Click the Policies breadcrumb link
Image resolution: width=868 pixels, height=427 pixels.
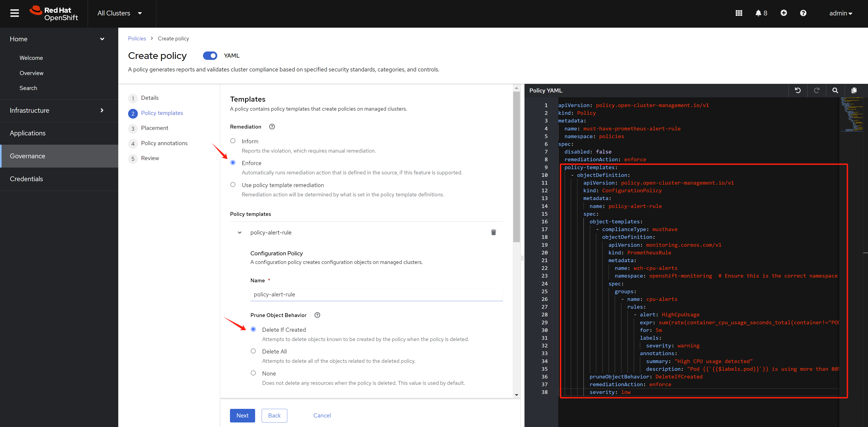pyautogui.click(x=137, y=39)
